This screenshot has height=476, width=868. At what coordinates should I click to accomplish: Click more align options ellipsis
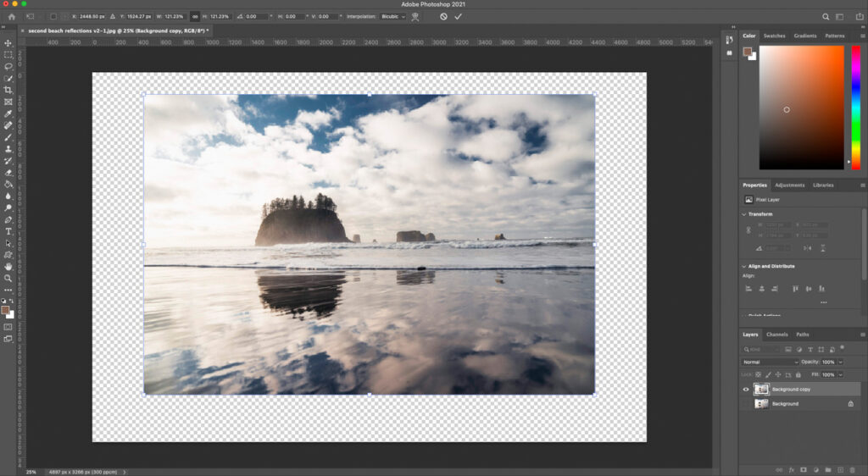(x=824, y=302)
